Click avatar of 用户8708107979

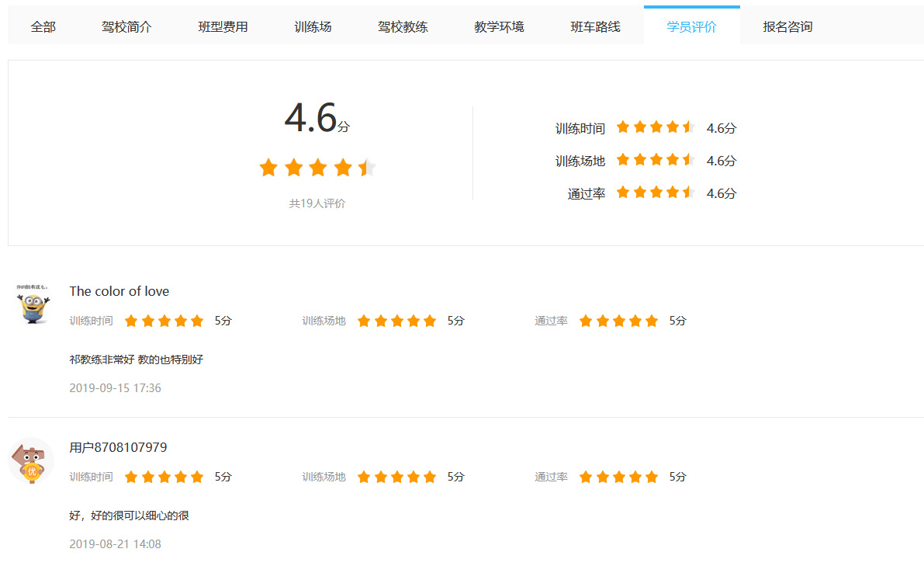coord(31,460)
